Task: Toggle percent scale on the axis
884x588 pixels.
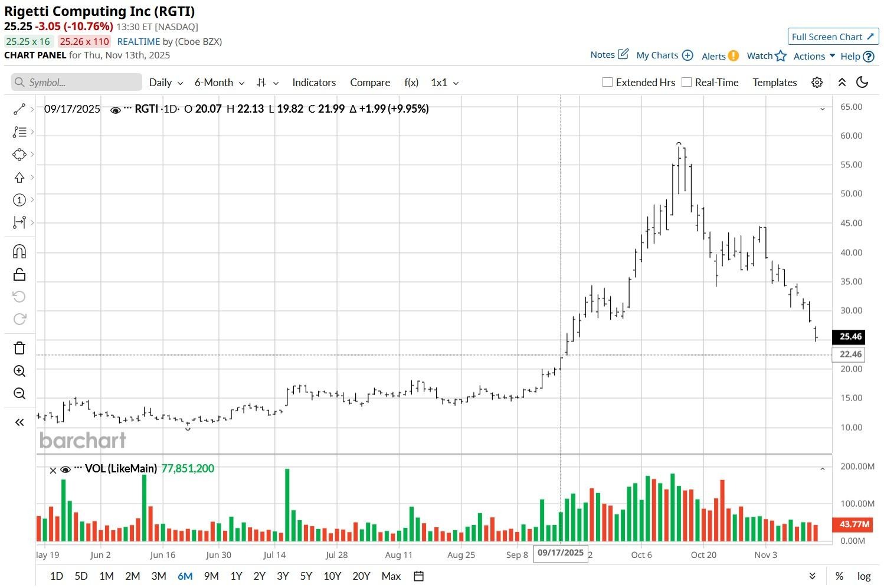Action: tap(839, 576)
